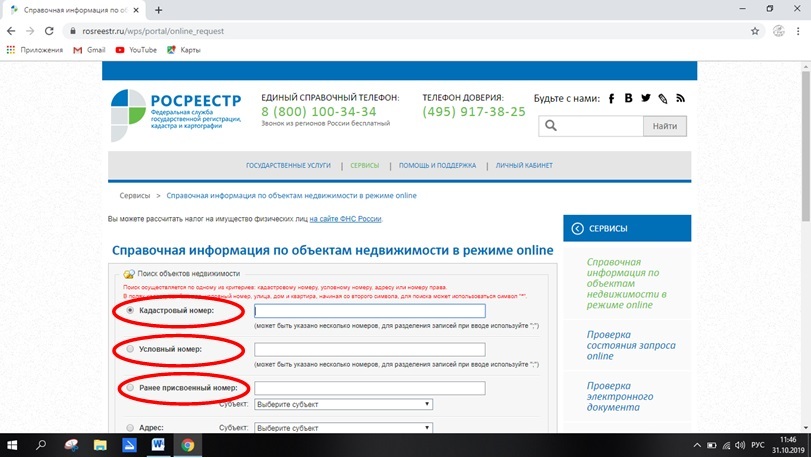Viewport: 811px width, 458px height.
Task: Open Windows Start menu
Action: point(11,445)
